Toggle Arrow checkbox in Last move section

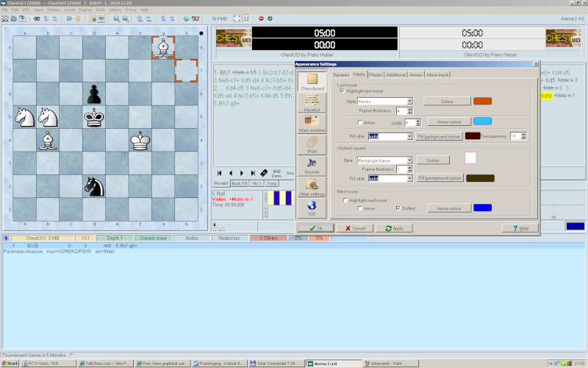click(x=359, y=122)
